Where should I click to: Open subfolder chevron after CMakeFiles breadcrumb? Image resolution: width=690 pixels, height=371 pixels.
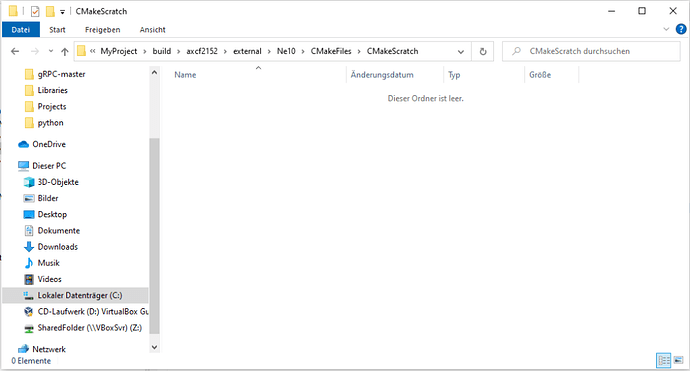(x=359, y=51)
